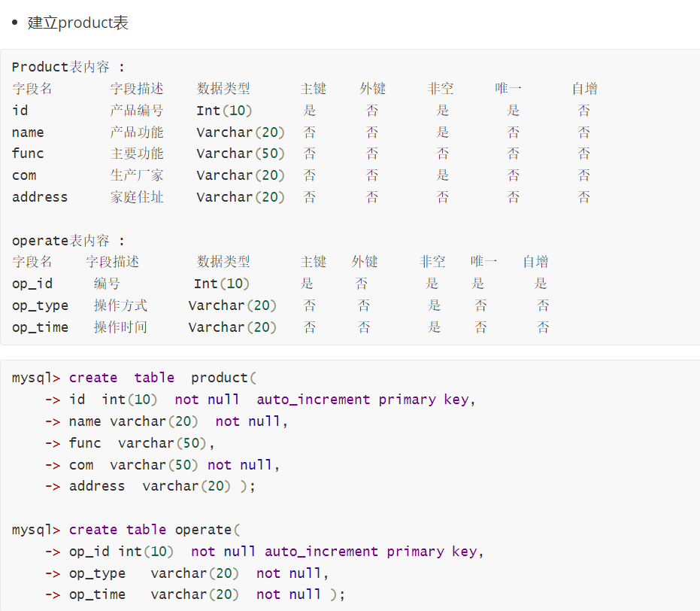Screen dimensions: 700x611
Task: Click the 'op_id' field name in operate table
Action: [32, 284]
